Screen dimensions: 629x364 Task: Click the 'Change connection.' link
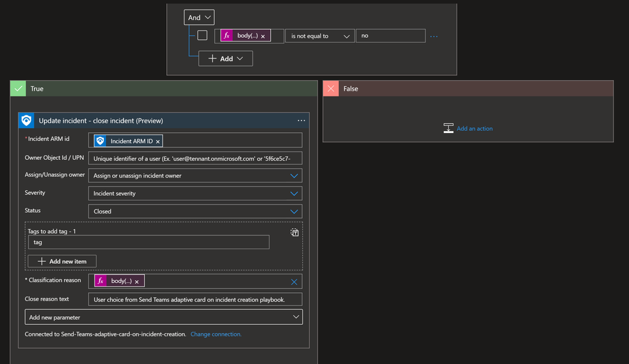coord(216,334)
